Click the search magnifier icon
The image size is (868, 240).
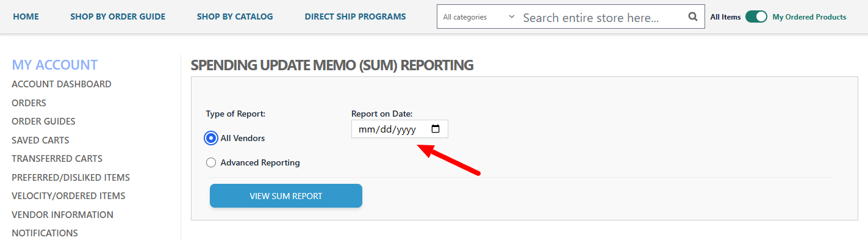click(x=692, y=17)
